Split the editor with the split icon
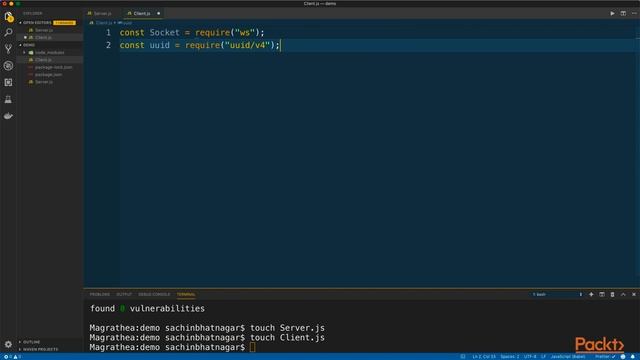The height and width of the screenshot is (360, 640). (623, 13)
